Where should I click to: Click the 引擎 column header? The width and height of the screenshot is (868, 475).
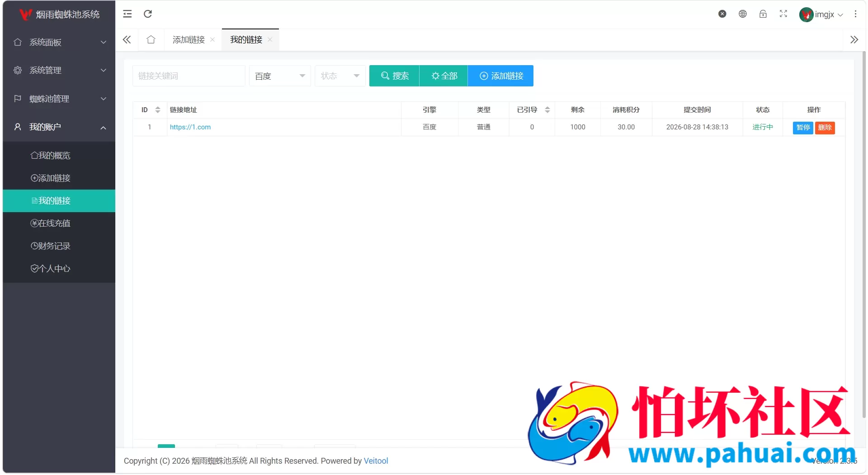pos(429,110)
